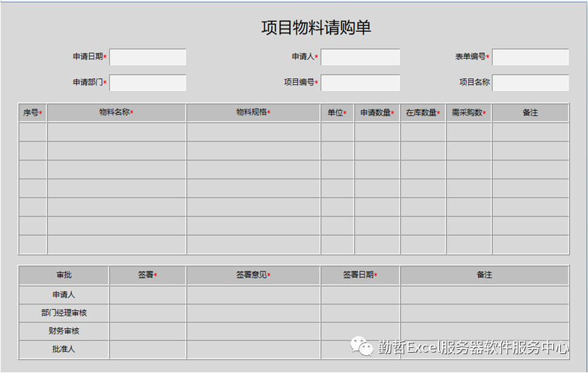Image resolution: width=588 pixels, height=373 pixels.
Task: Click 签署日期 cell in 申请人 approval row
Action: point(360,295)
